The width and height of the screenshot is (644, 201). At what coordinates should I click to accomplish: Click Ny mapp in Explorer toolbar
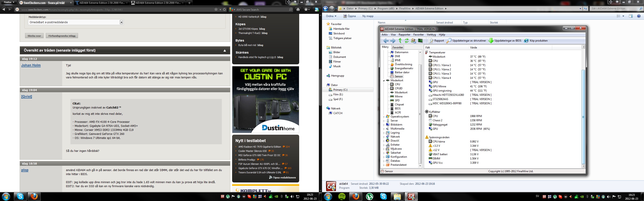(x=368, y=16)
